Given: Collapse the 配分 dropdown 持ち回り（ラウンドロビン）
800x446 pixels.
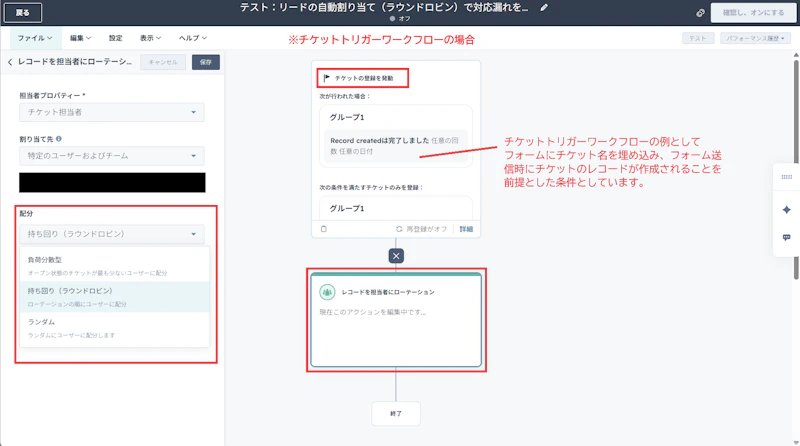Looking at the screenshot, I should (112, 234).
